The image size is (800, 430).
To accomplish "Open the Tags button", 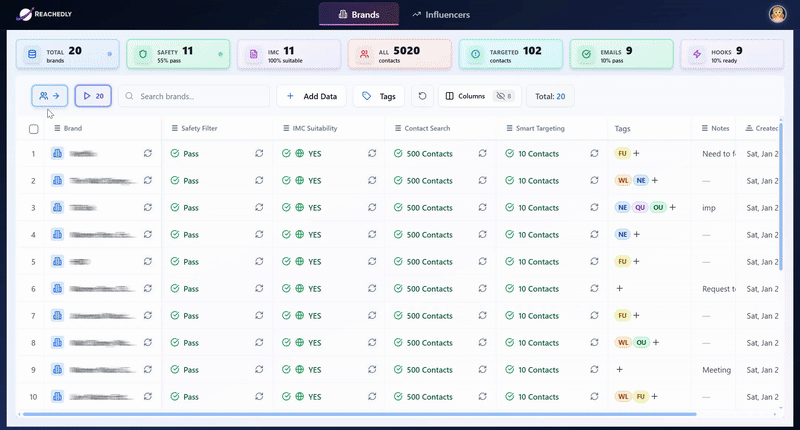I will (379, 96).
